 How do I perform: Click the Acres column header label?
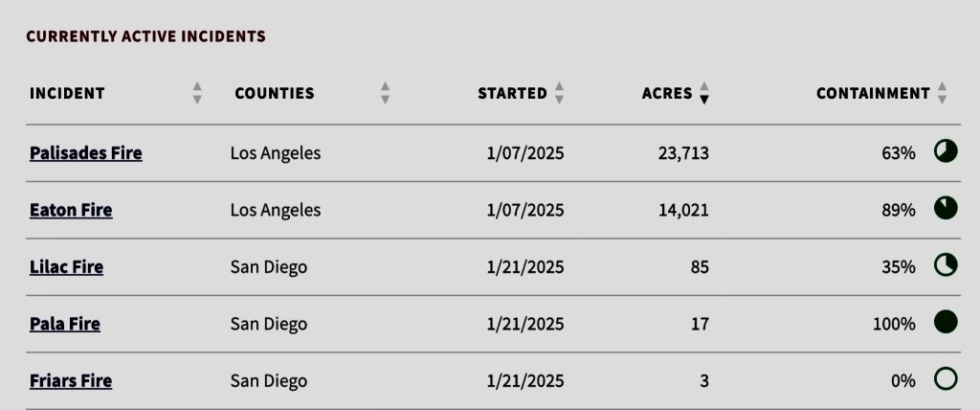pos(666,93)
